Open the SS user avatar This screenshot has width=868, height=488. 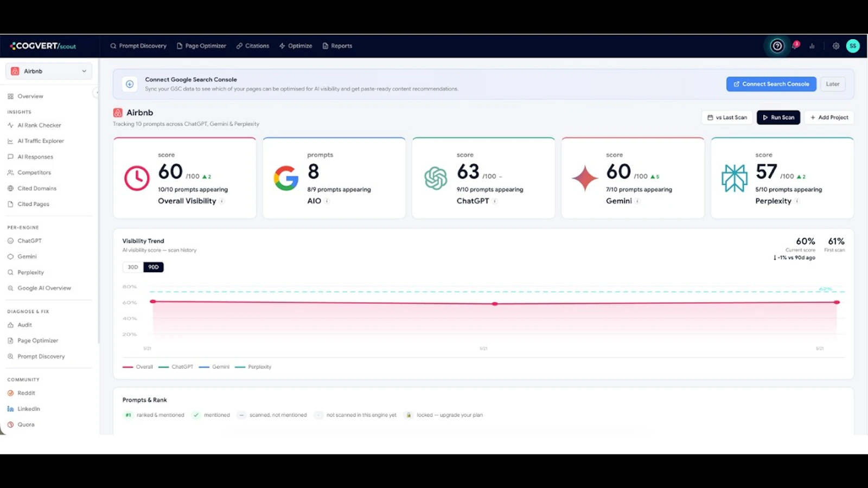[x=853, y=46]
